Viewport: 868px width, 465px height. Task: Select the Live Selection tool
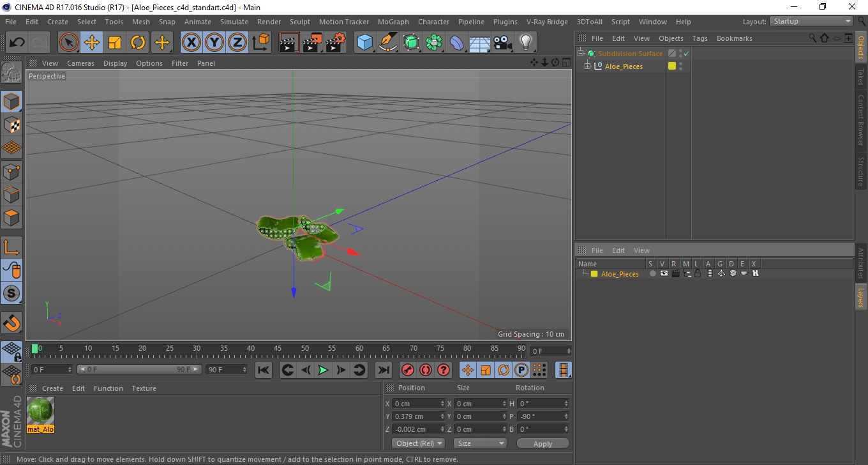pyautogui.click(x=69, y=43)
